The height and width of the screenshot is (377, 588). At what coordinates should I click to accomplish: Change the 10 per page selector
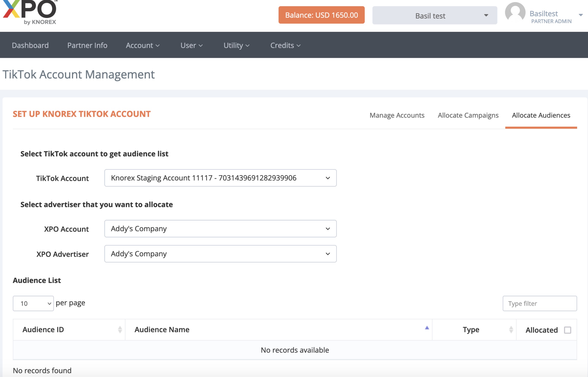[33, 303]
